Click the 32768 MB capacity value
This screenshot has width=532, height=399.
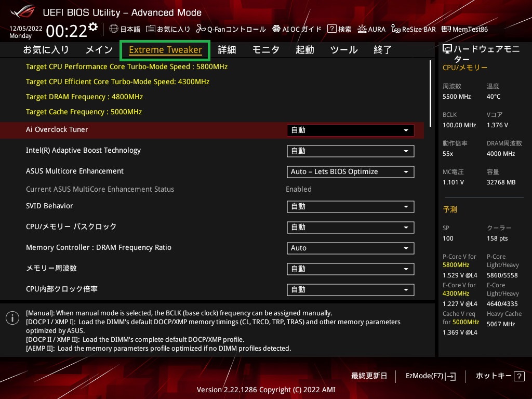click(x=501, y=182)
